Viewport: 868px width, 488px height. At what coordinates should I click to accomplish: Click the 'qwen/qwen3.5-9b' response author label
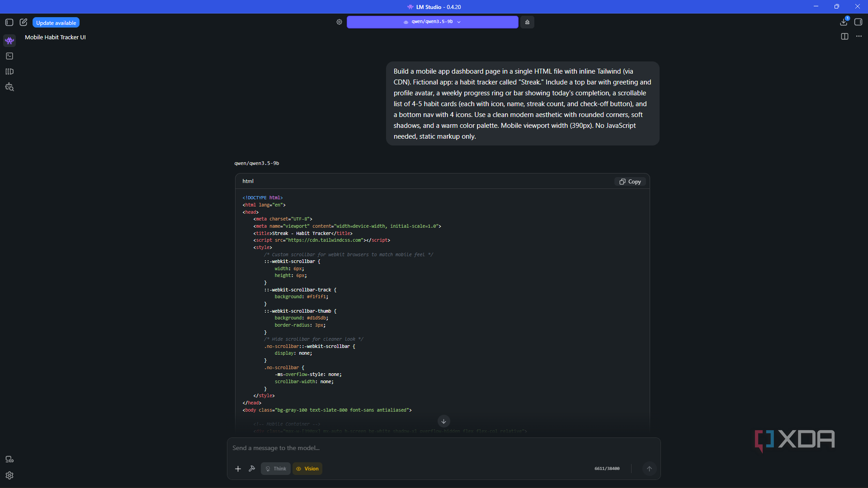click(257, 164)
